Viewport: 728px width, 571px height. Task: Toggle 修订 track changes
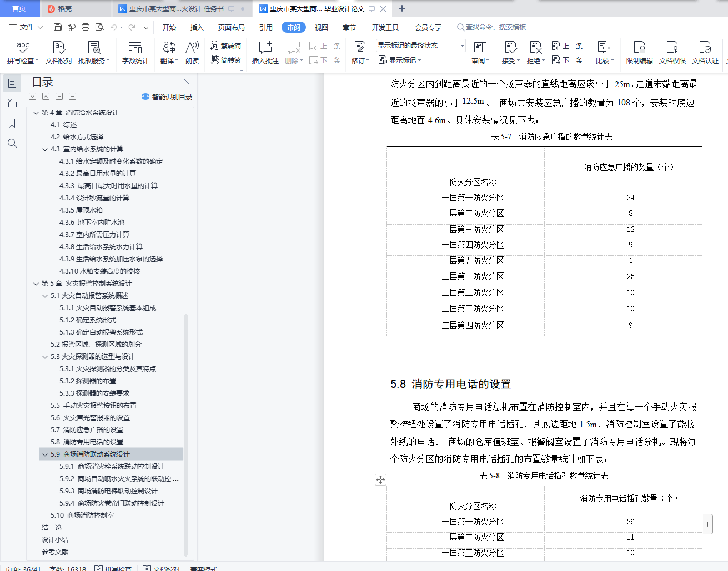(x=360, y=53)
